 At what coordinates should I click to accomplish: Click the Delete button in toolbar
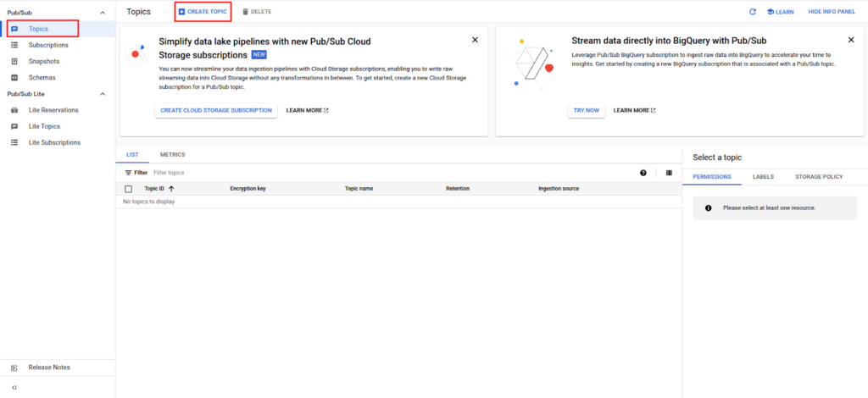point(257,12)
